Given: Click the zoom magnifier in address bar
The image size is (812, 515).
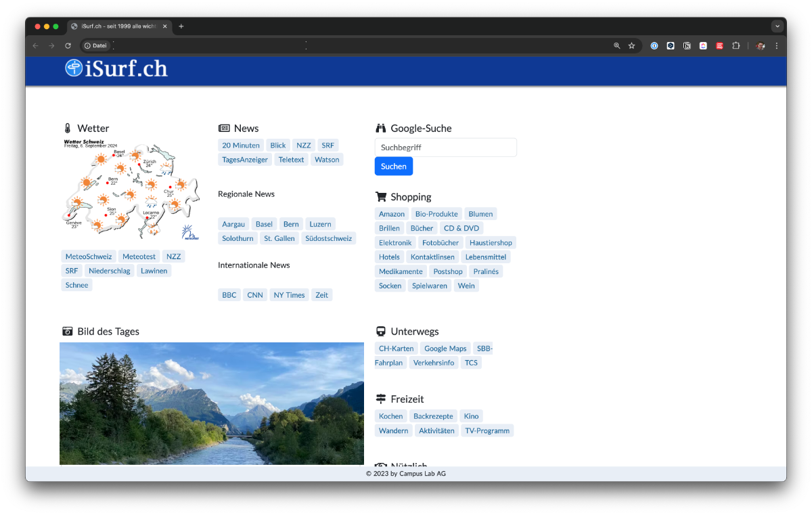Looking at the screenshot, I should coord(616,45).
